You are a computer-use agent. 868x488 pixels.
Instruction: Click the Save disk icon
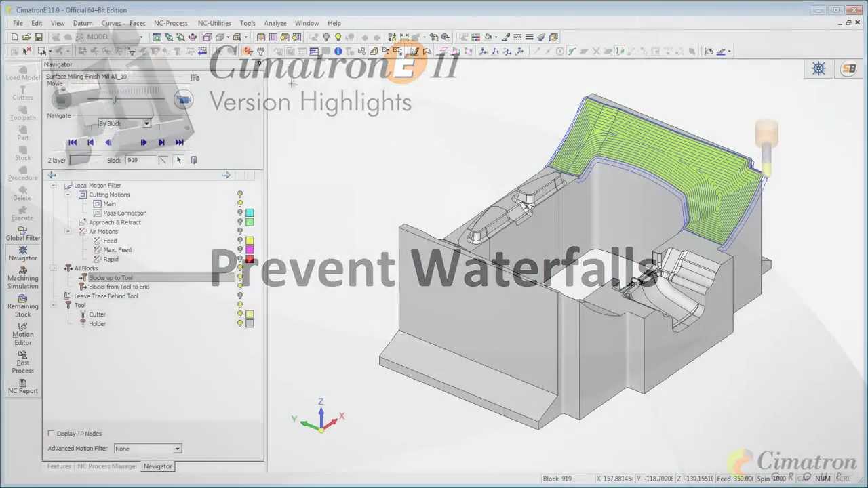pos(38,37)
